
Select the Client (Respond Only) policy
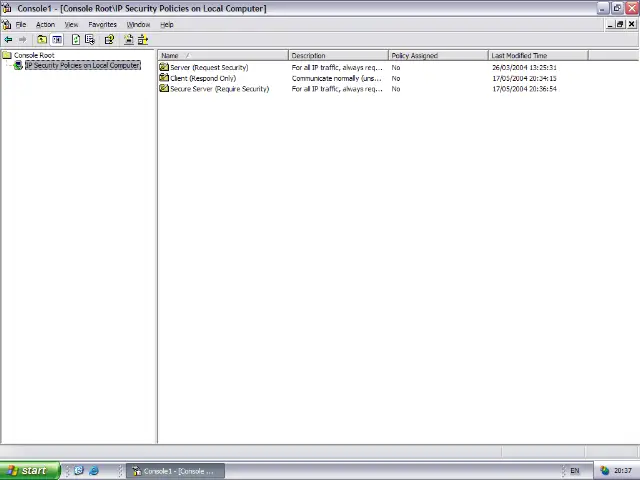pyautogui.click(x=202, y=78)
